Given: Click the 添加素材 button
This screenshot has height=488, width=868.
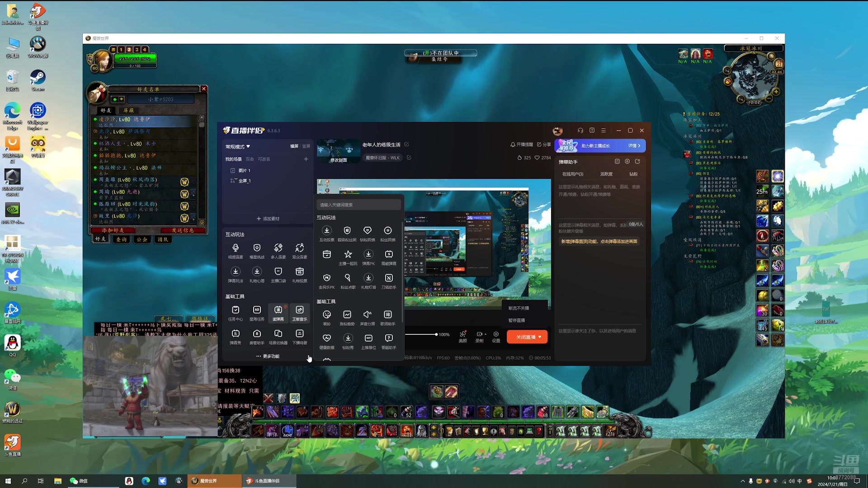Looking at the screenshot, I should click(268, 219).
